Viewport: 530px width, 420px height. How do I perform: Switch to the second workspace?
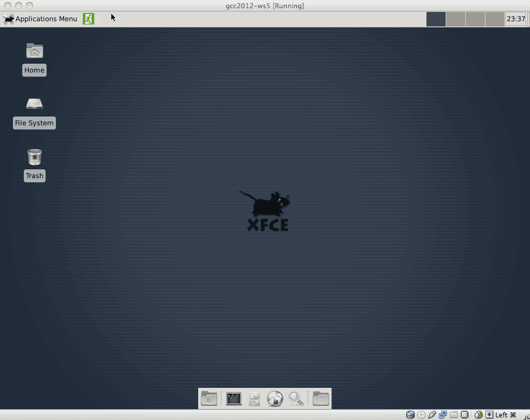[455, 19]
